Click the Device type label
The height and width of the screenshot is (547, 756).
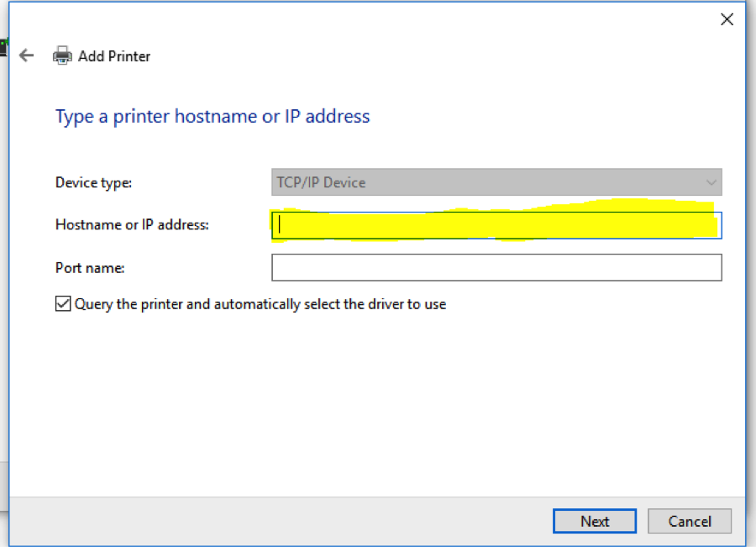(x=93, y=182)
